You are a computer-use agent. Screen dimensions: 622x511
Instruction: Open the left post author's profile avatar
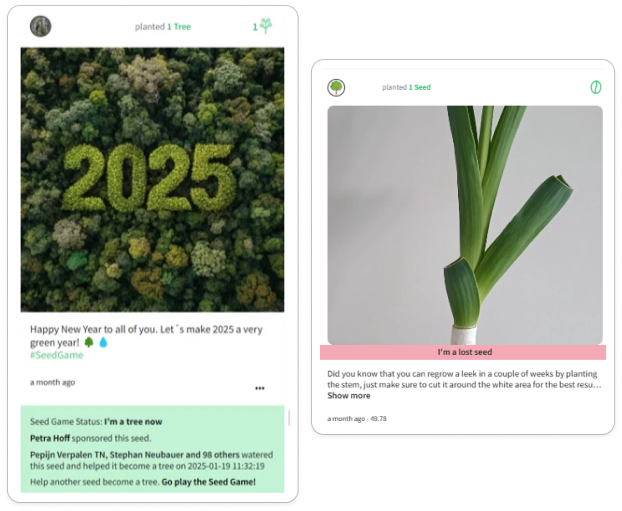point(40,26)
